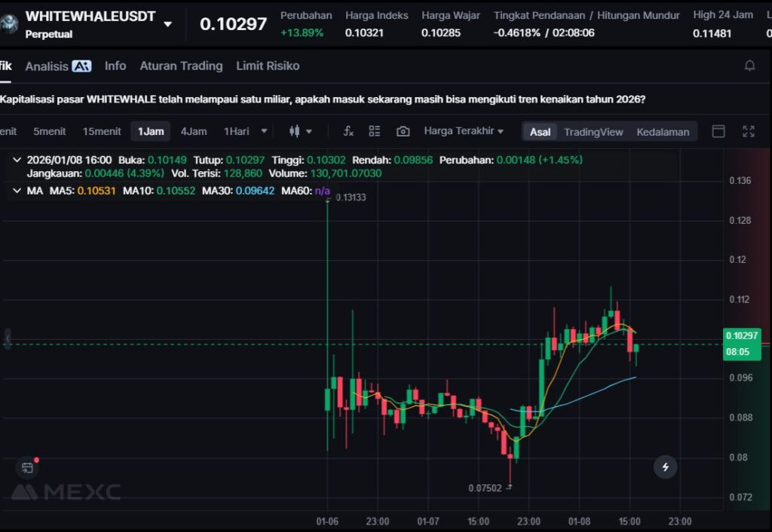Select the 4Jam timeframe
The height and width of the screenshot is (532, 772).
(x=193, y=131)
